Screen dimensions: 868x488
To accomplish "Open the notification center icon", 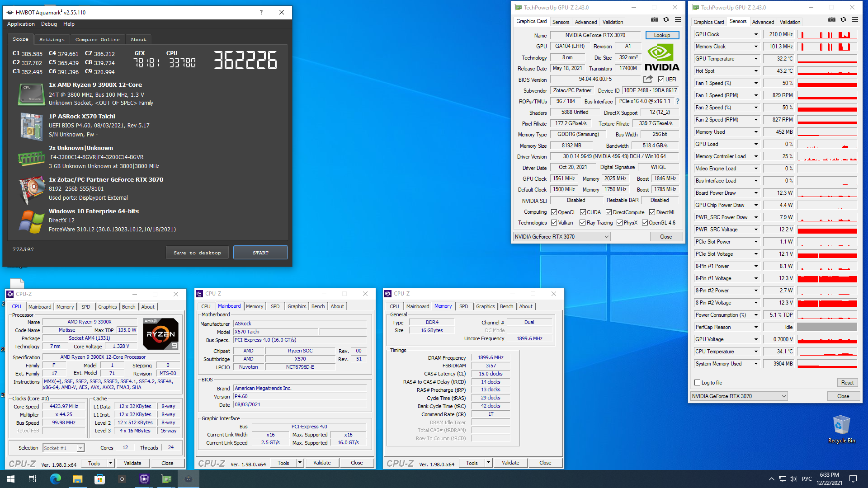I will coord(853,479).
